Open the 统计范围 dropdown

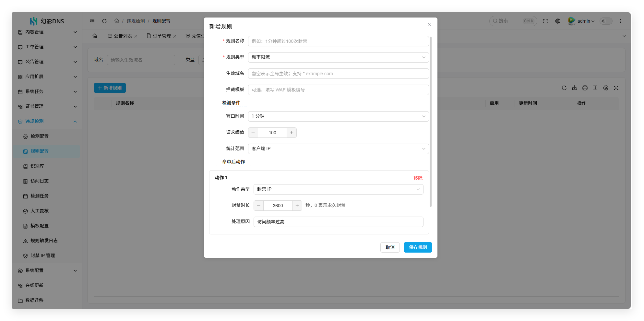338,149
